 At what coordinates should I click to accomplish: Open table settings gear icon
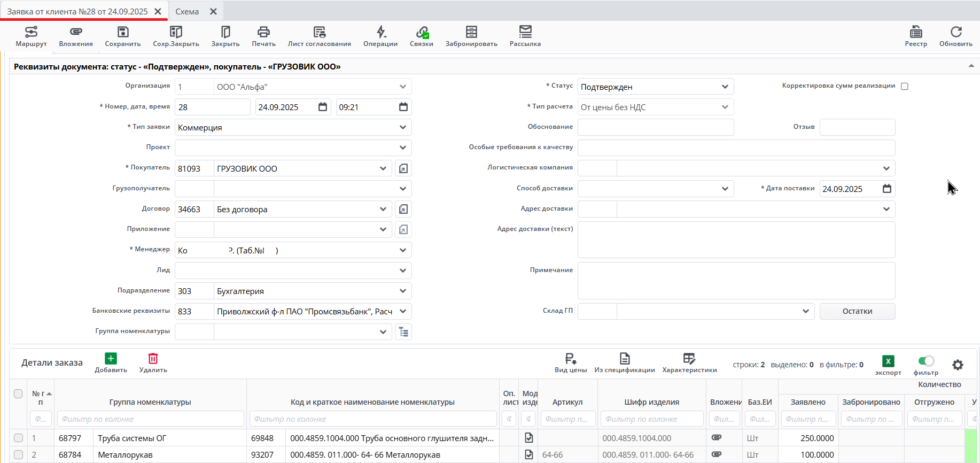tap(958, 365)
